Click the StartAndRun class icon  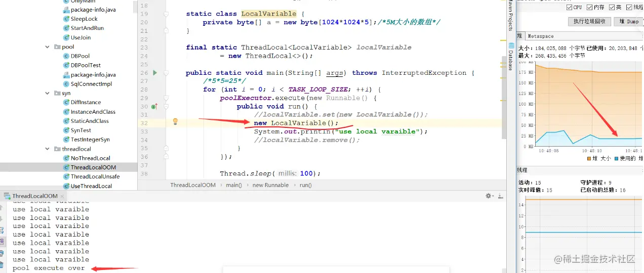[x=66, y=28]
